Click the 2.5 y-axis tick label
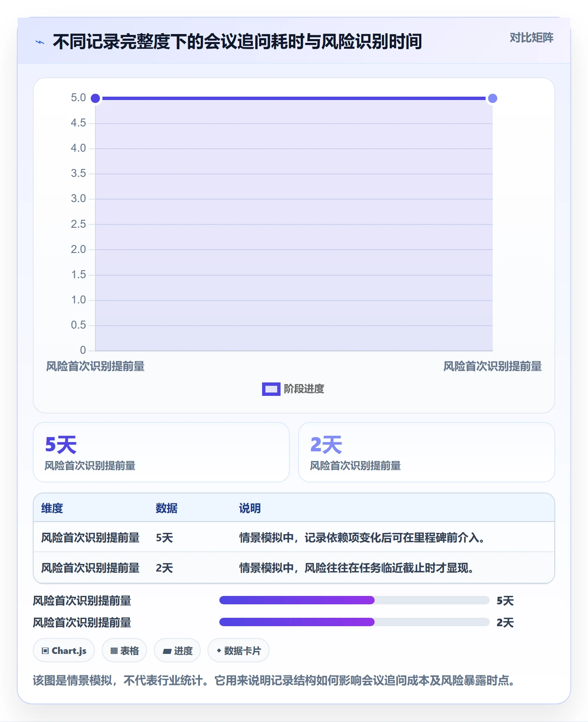The height and width of the screenshot is (722, 588). 78,224
